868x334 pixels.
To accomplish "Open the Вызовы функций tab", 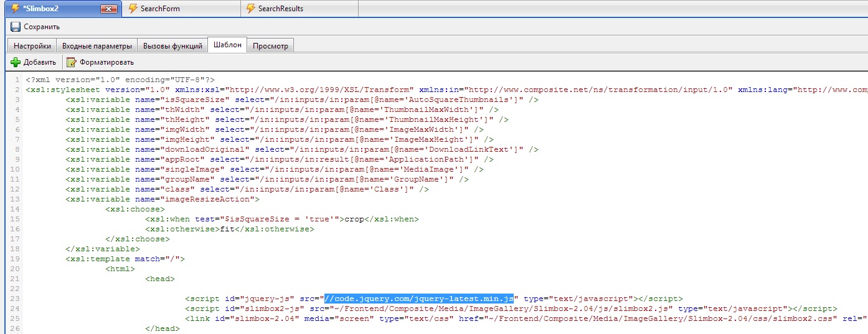I will coord(172,46).
